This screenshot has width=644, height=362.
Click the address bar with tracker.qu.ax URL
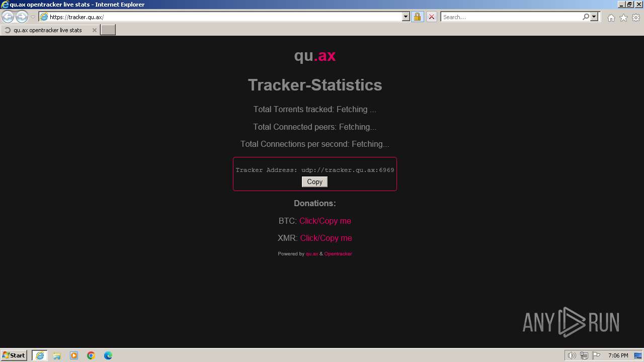220,17
